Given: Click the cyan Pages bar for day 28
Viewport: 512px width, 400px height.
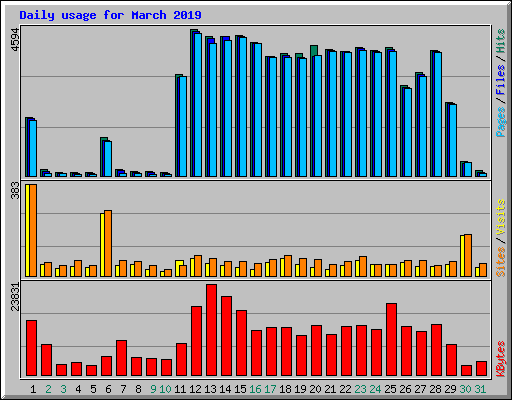Looking at the screenshot, I should point(438,114).
